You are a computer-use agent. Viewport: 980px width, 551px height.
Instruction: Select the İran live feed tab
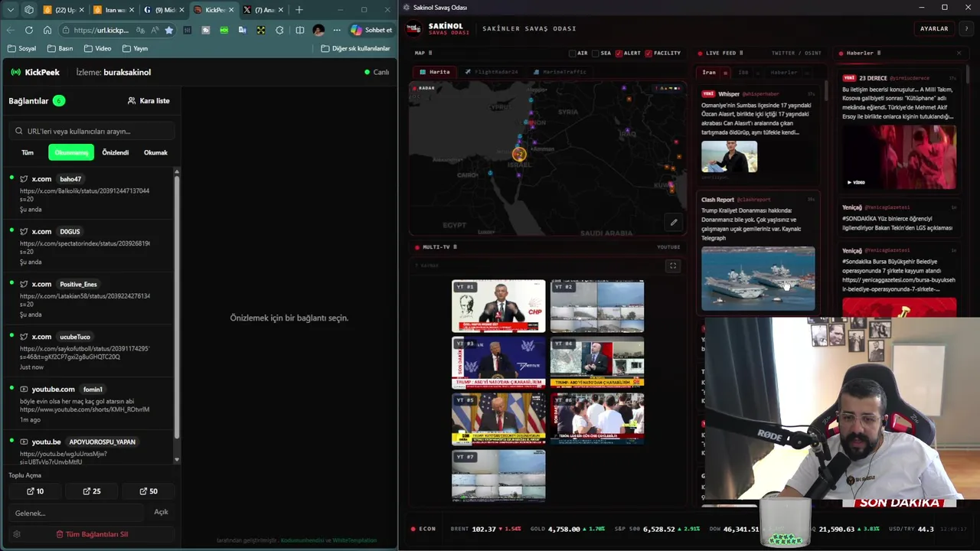click(709, 73)
